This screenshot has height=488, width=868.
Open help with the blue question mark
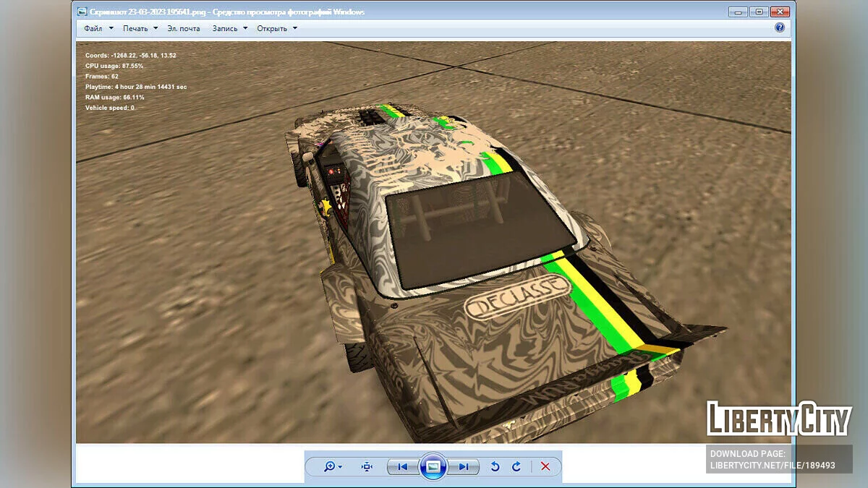780,27
